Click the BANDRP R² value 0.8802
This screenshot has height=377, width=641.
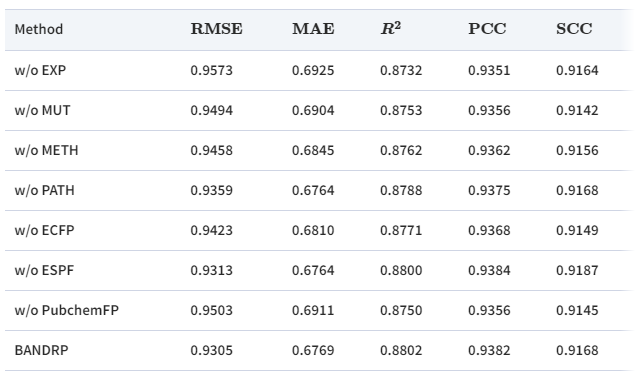401,350
